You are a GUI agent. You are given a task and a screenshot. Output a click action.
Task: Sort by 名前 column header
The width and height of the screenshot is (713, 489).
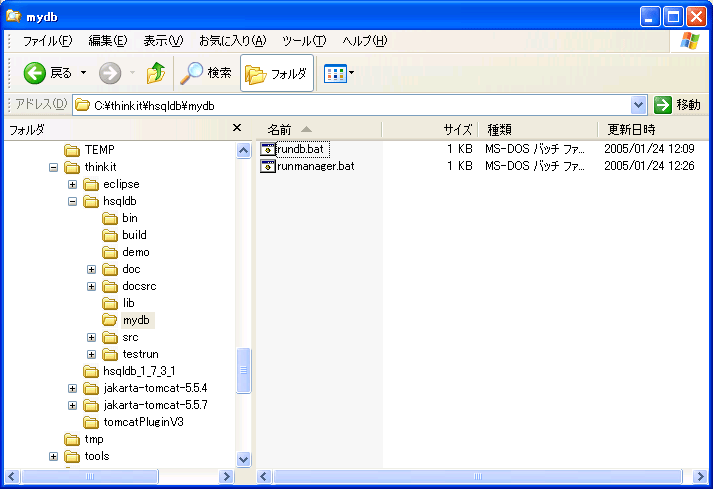(x=318, y=130)
